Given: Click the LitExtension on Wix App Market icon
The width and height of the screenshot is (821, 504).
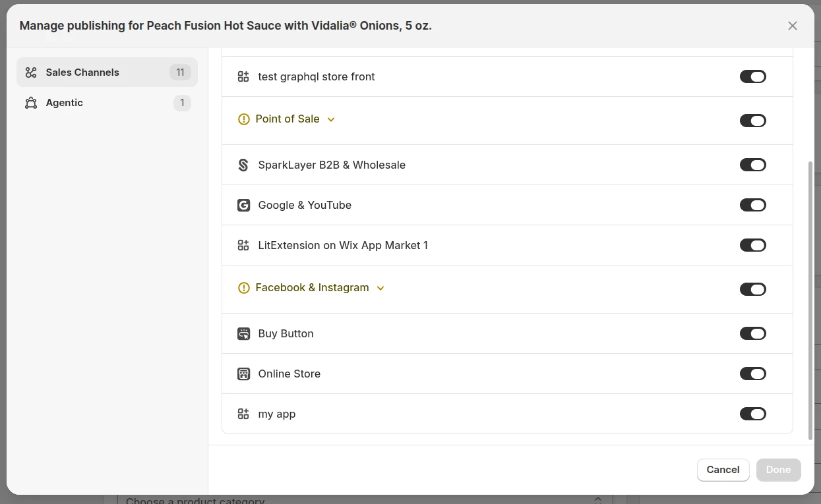Looking at the screenshot, I should coord(243,245).
